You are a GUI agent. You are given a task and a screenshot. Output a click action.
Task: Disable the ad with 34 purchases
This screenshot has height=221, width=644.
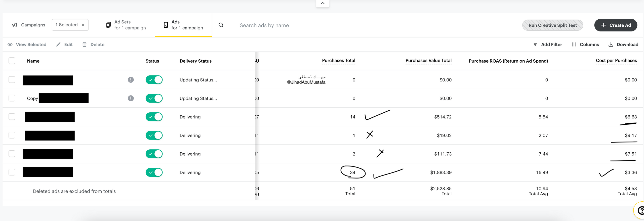(154, 172)
